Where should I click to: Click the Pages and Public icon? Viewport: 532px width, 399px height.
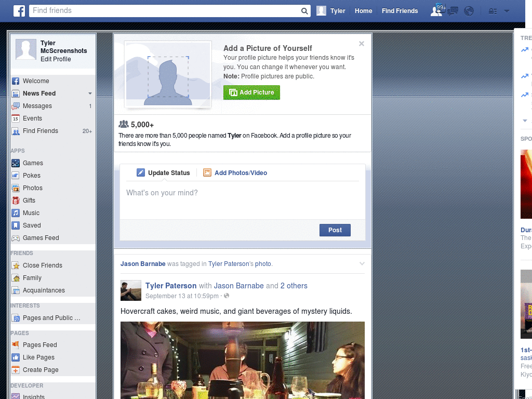click(16, 318)
